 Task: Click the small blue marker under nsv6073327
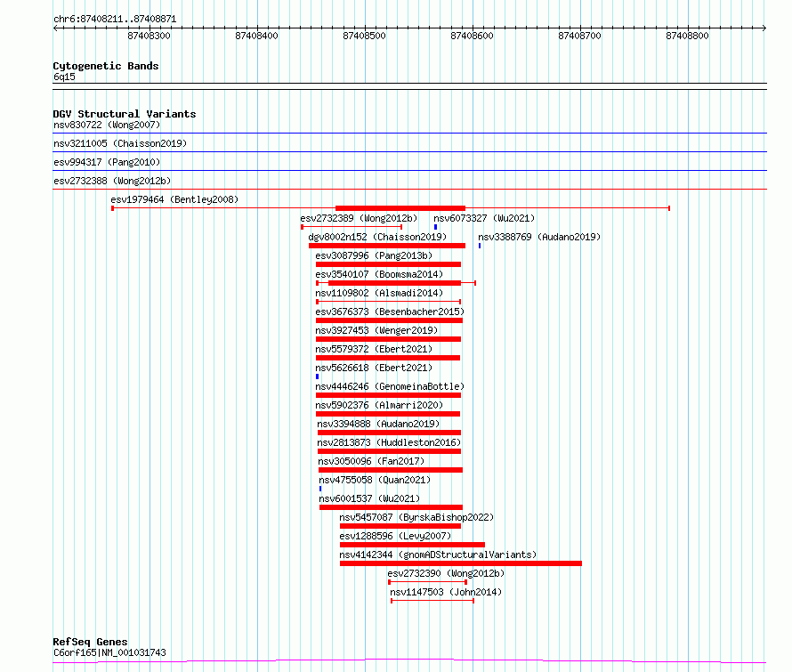[x=435, y=227]
